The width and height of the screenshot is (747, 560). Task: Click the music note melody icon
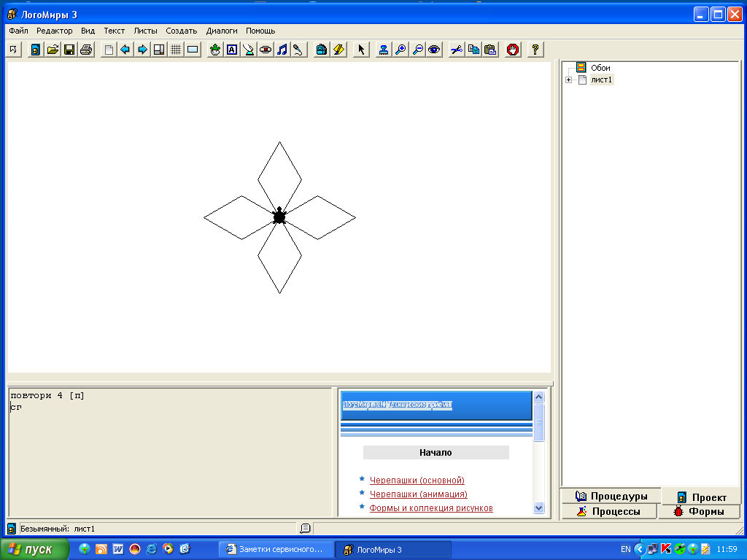[282, 50]
